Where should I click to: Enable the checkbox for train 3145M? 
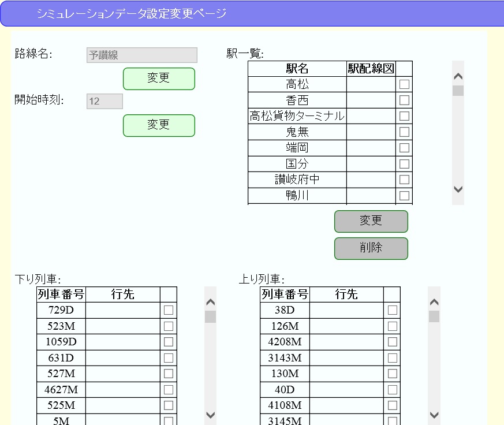click(x=392, y=421)
